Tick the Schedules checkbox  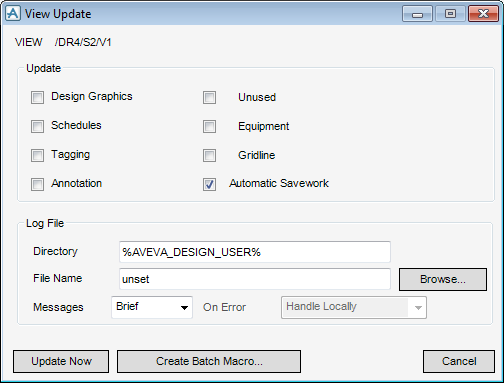tap(37, 126)
